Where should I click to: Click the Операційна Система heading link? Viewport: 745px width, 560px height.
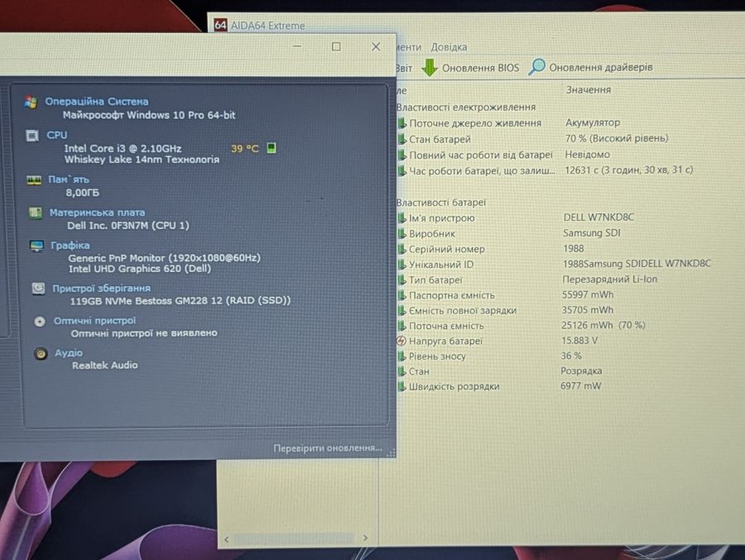point(97,101)
